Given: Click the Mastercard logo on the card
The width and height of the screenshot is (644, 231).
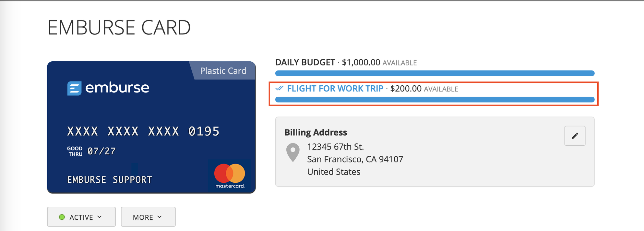Looking at the screenshot, I should (229, 176).
